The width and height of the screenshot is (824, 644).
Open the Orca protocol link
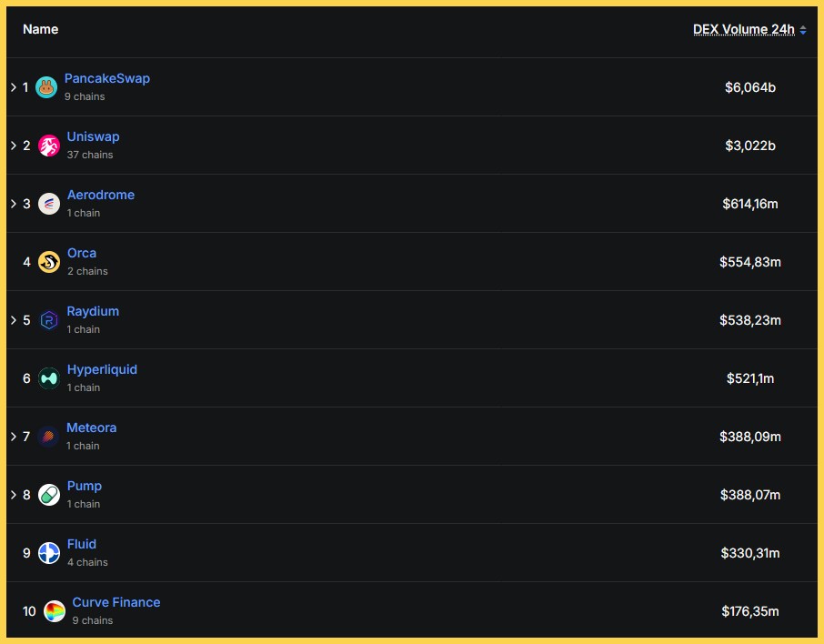(82, 253)
